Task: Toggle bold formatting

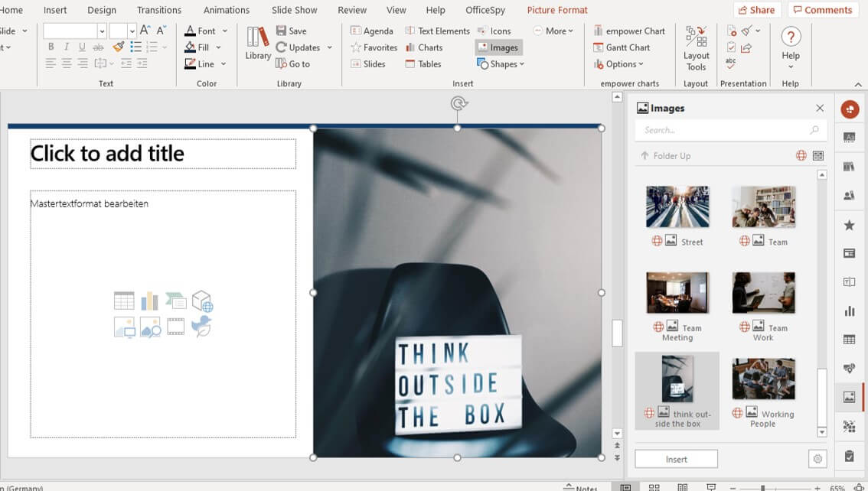Action: click(51, 47)
